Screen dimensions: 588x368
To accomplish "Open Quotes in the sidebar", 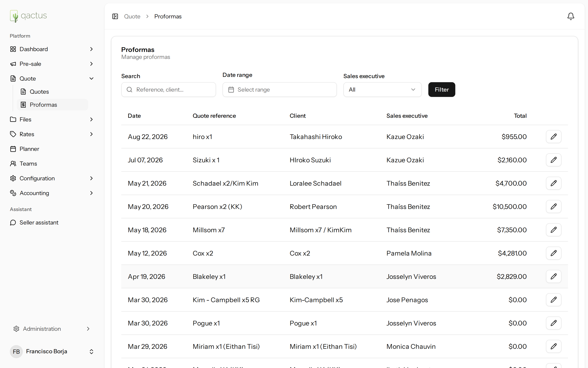I will (x=52, y=92).
